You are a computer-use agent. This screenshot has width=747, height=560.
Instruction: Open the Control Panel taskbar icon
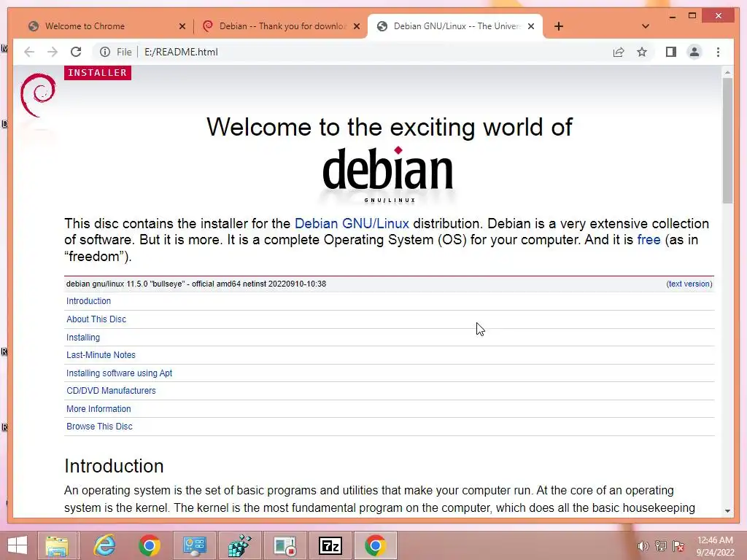coord(194,545)
